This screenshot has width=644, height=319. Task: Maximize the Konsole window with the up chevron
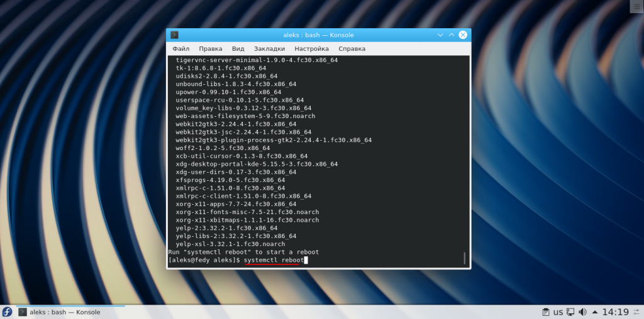[451, 35]
